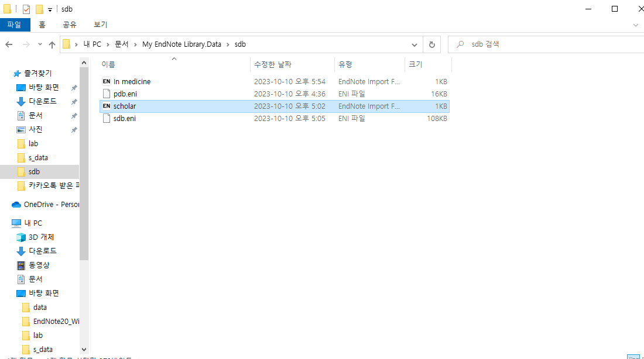This screenshot has width=644, height=359.
Task: Refresh the current folder view
Action: (431, 44)
